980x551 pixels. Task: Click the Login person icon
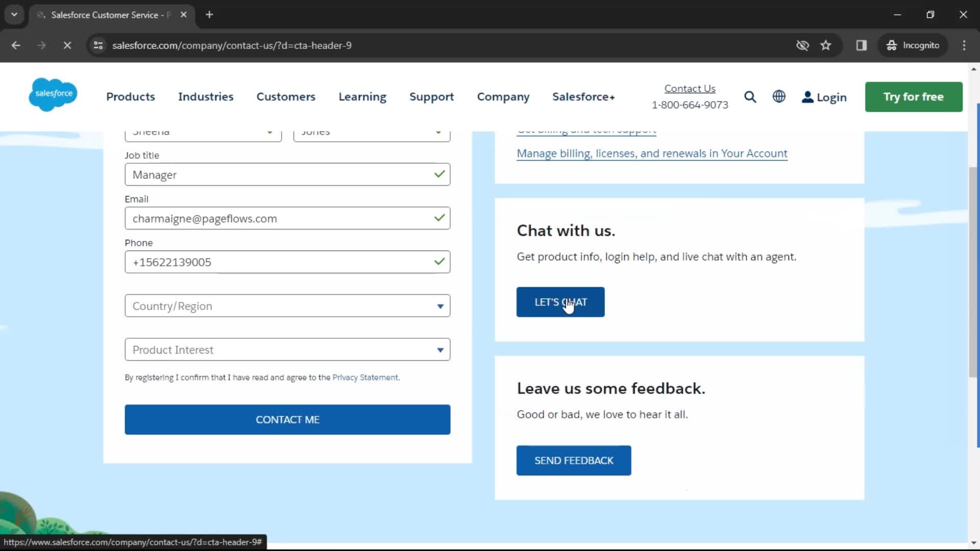tap(807, 97)
